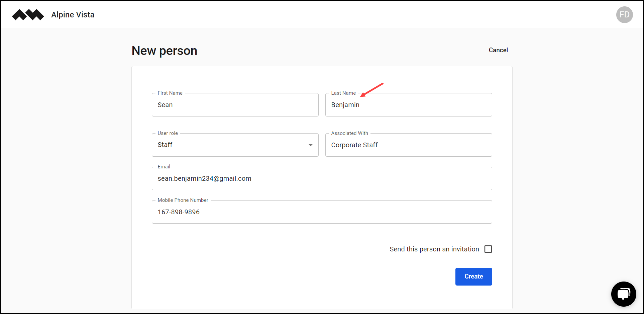Click the New person heading
Screen dimensions: 644x314
(x=164, y=50)
